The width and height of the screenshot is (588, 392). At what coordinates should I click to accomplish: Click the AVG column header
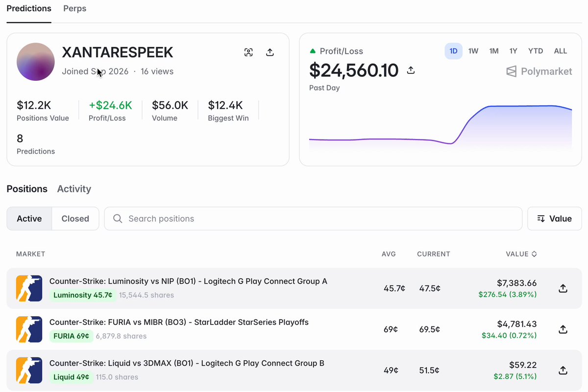pyautogui.click(x=389, y=254)
